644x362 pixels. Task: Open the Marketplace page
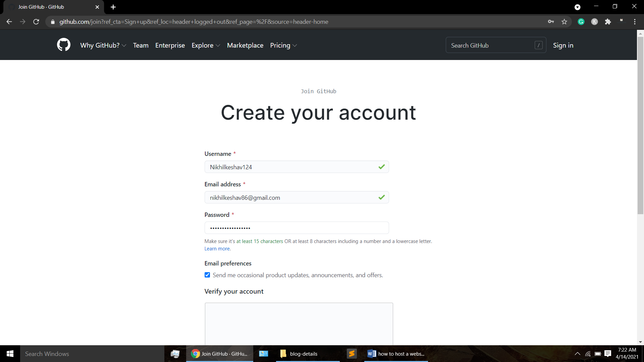245,45
